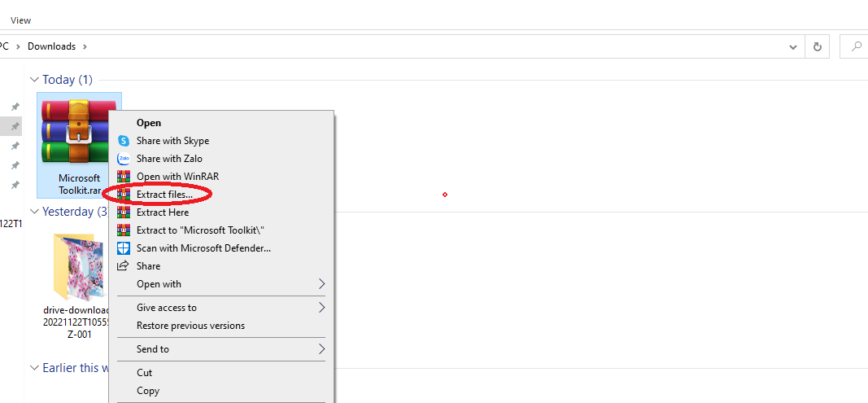Click the Skype icon in context menu
Screen dimensions: 868x403
124,141
